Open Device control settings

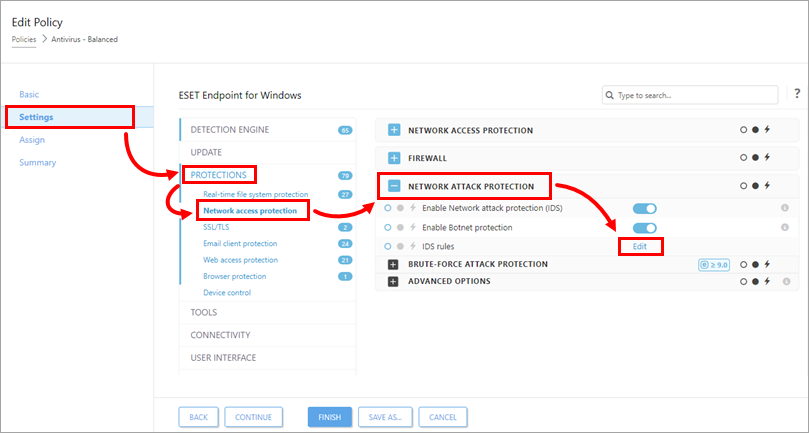pos(227,293)
